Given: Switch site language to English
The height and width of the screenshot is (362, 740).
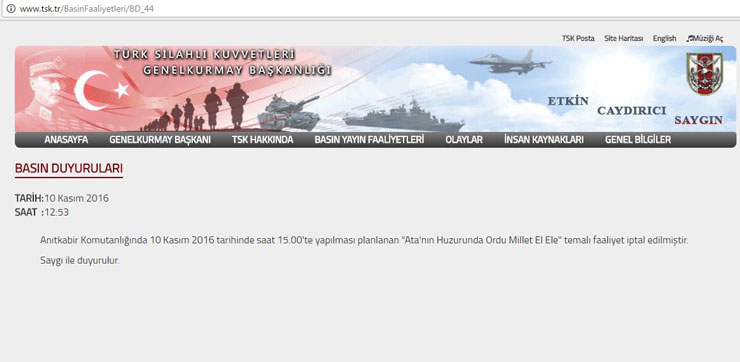Looking at the screenshot, I should (664, 38).
